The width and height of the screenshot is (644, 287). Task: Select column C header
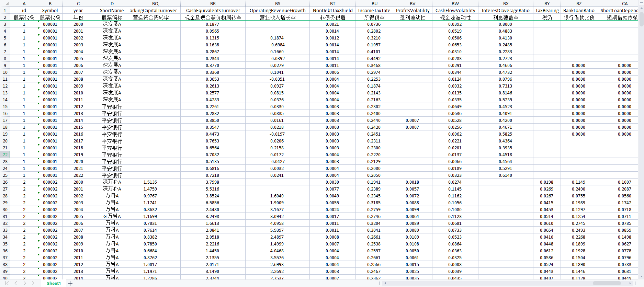(x=78, y=3)
